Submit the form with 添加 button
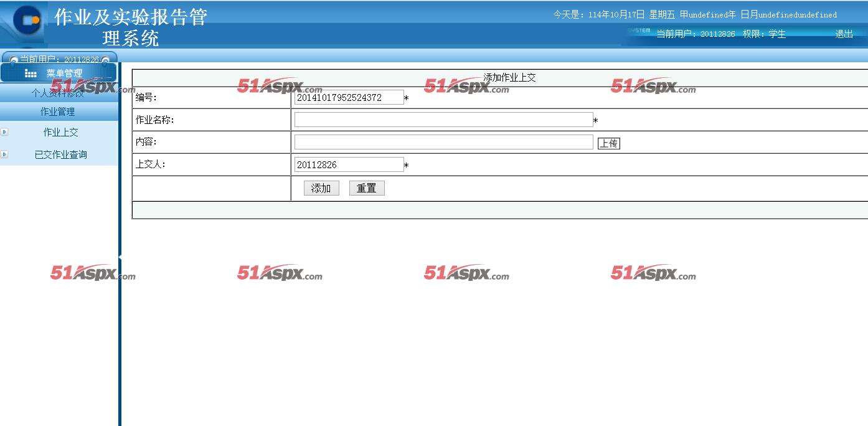868x426 pixels. (321, 188)
